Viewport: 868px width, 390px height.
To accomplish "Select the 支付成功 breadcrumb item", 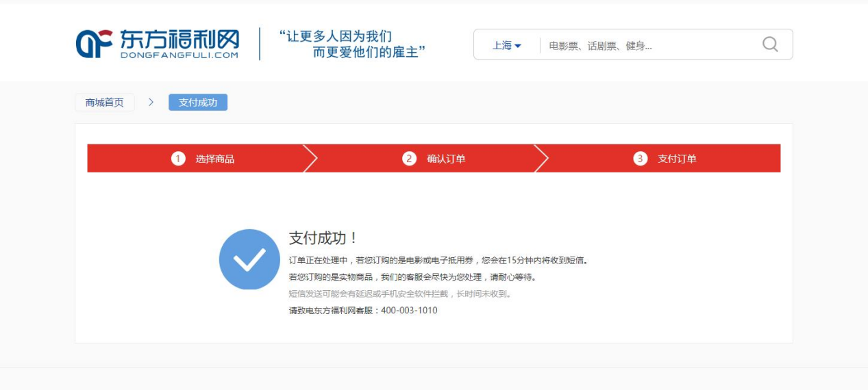I will 198,103.
